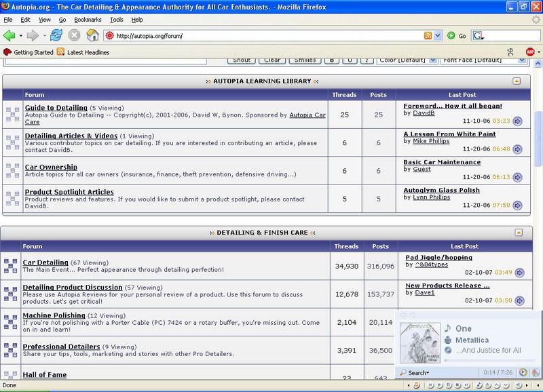Go back with the green Back arrow
Viewport: 543px width, 392px height.
10,35
